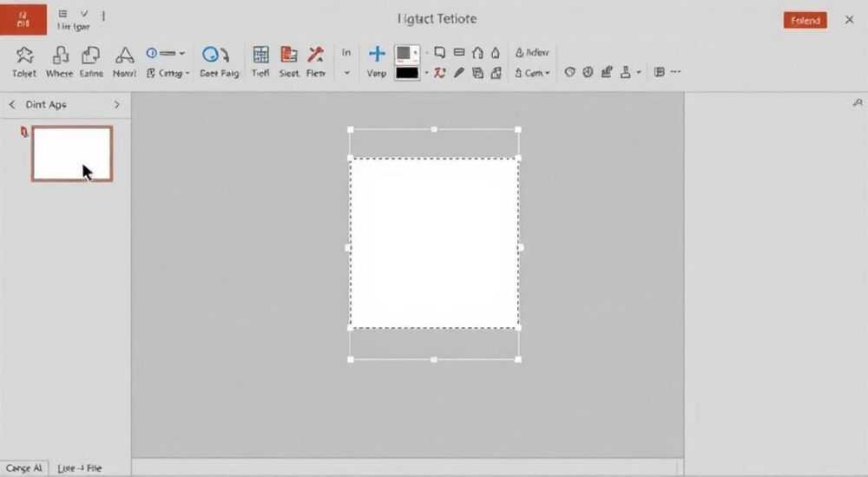Screen dimensions: 868x477
Task: Choose the Sieet orange layout icon
Action: pyautogui.click(x=288, y=55)
